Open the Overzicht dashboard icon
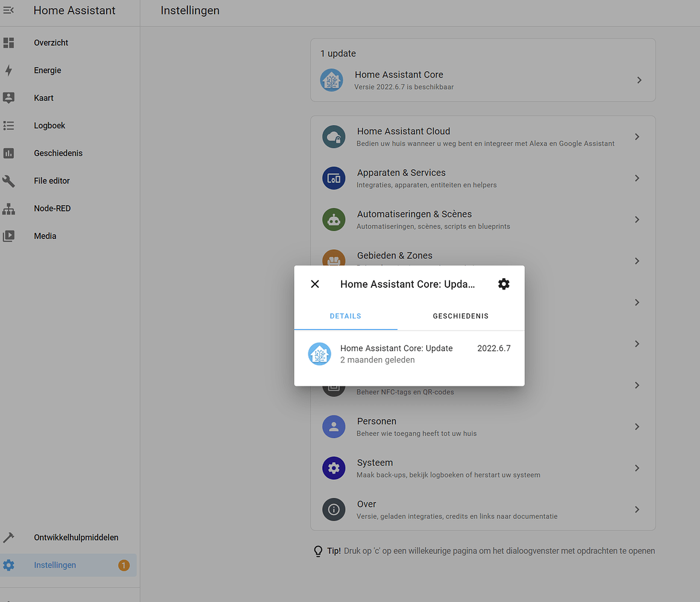The image size is (700, 602). 8,43
